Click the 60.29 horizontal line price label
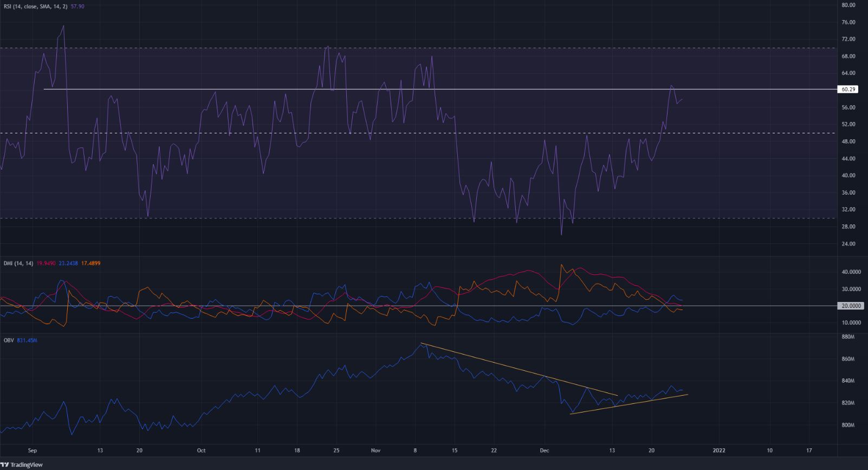The height and width of the screenshot is (470, 868). pos(847,89)
